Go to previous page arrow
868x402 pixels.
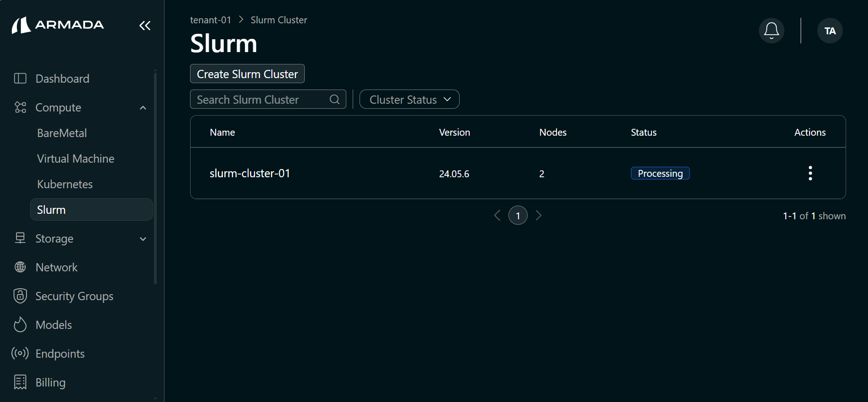point(498,215)
